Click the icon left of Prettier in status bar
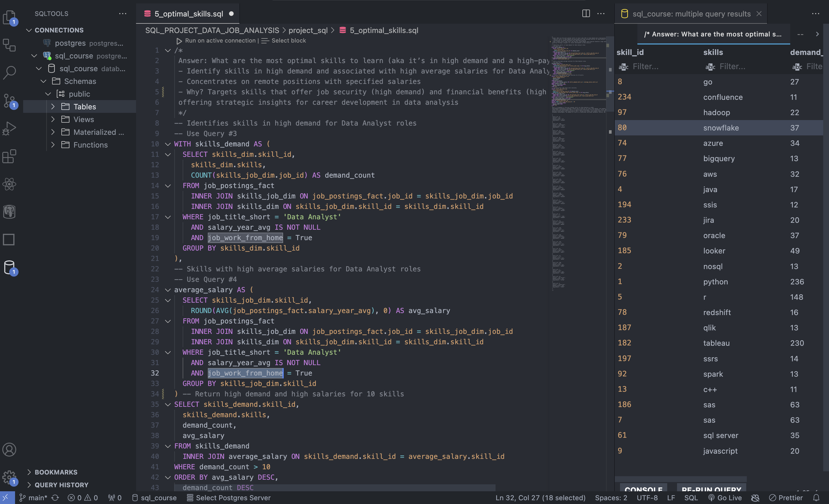 755,498
